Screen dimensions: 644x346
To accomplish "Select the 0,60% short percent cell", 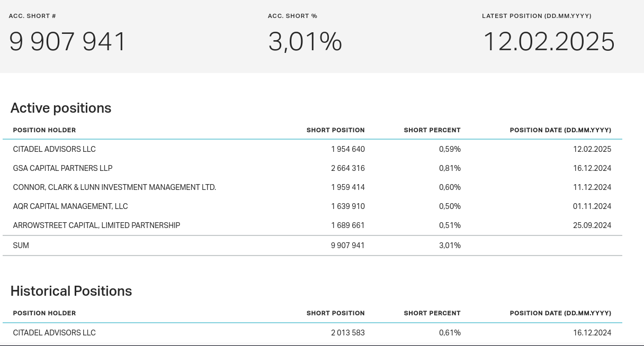I will pyautogui.click(x=450, y=187).
